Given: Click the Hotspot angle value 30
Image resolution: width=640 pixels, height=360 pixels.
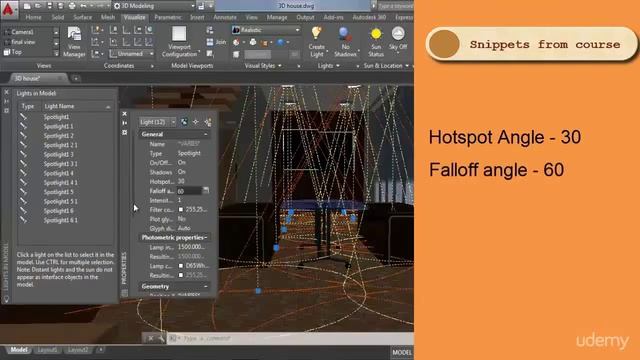Looking at the screenshot, I should (181, 181).
